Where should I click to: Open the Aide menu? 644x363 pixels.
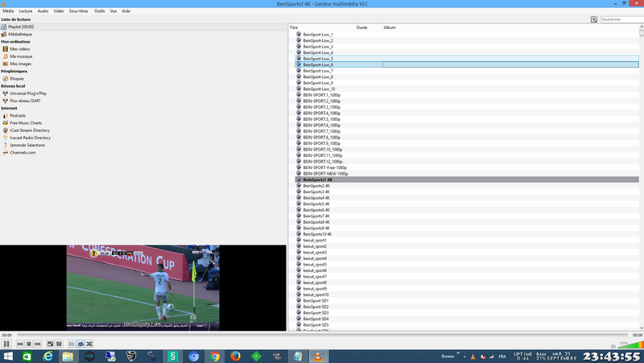click(x=126, y=11)
